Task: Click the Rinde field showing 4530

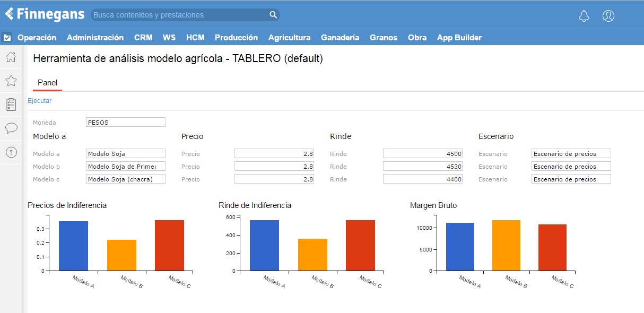Action: 422,167
